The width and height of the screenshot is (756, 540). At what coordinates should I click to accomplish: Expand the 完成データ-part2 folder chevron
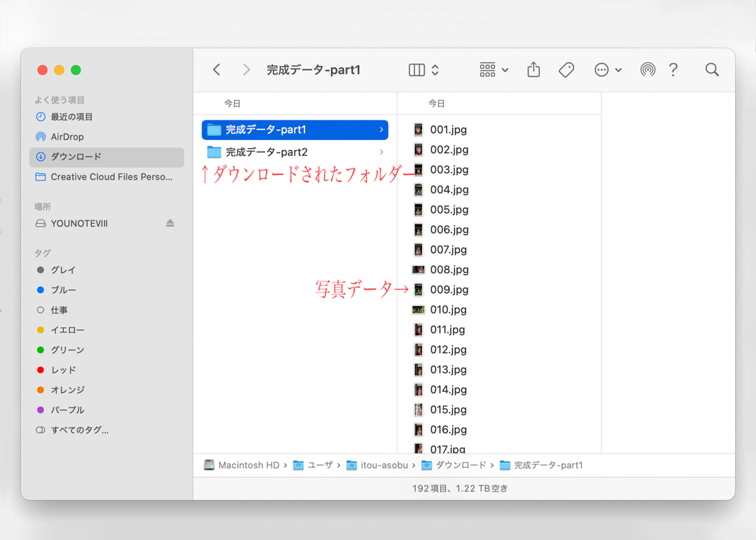[x=381, y=152]
